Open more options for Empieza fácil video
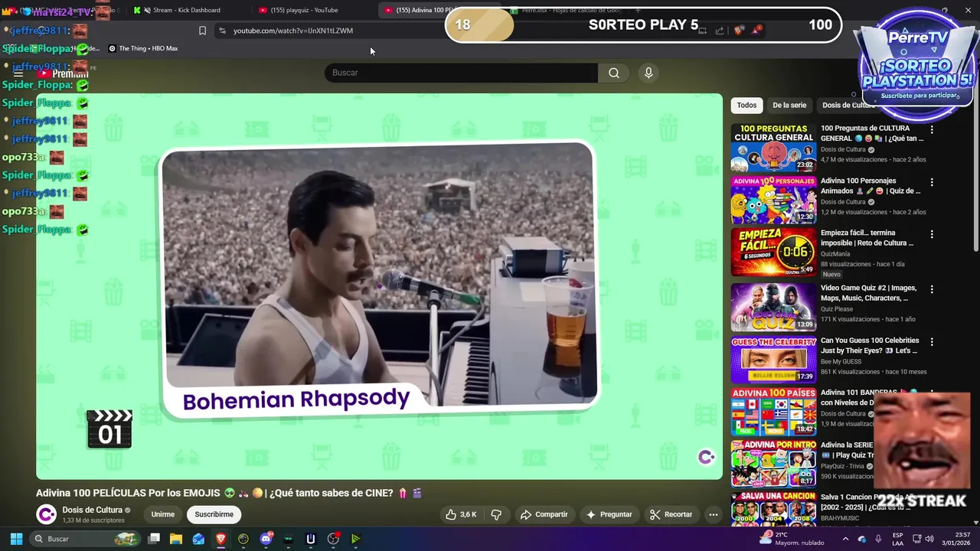Image resolution: width=980 pixels, height=551 pixels. tap(932, 234)
